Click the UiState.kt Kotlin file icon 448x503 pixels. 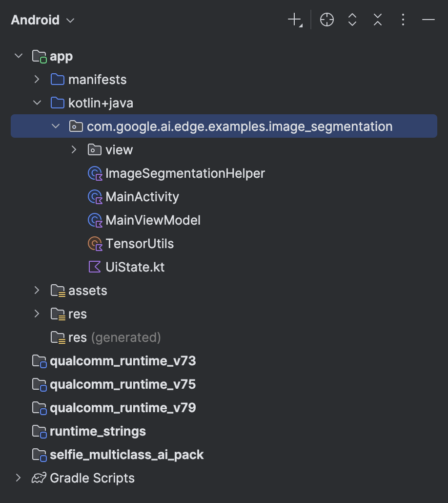pos(95,267)
